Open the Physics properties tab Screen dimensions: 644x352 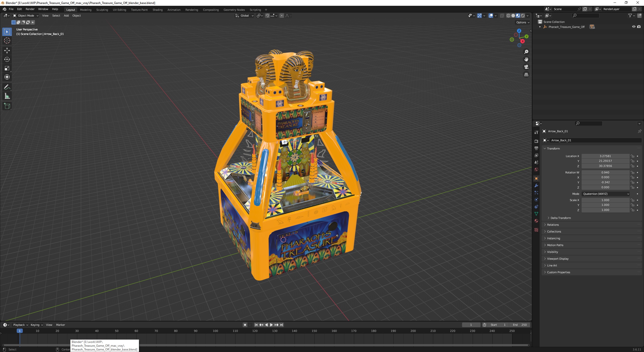click(536, 200)
